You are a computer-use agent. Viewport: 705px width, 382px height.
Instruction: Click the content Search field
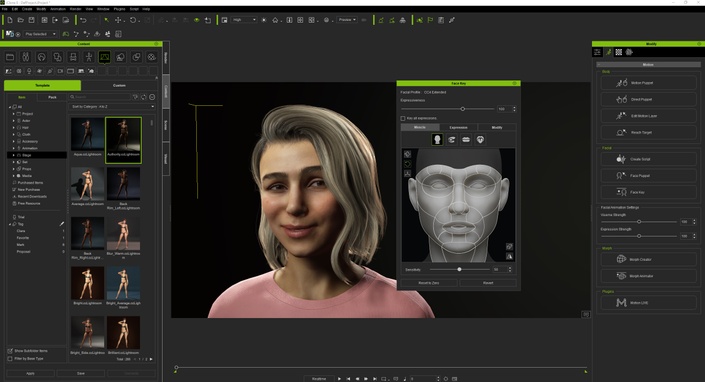[100, 97]
